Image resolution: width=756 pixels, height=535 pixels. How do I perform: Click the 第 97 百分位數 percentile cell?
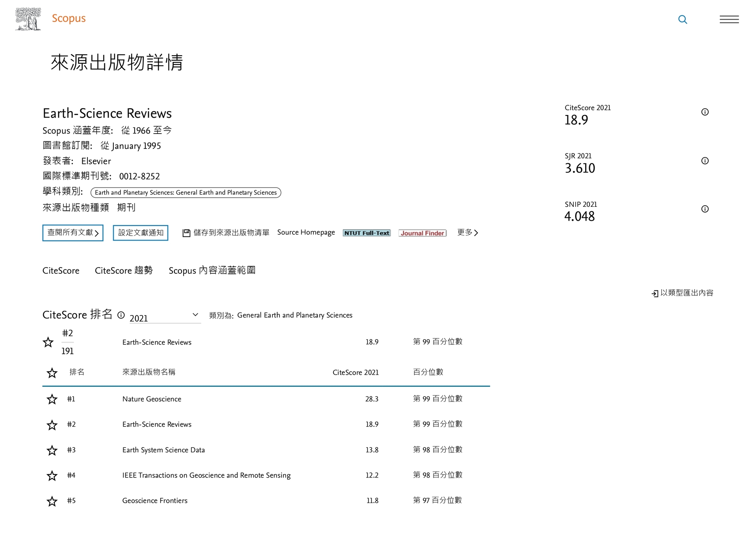437,500
